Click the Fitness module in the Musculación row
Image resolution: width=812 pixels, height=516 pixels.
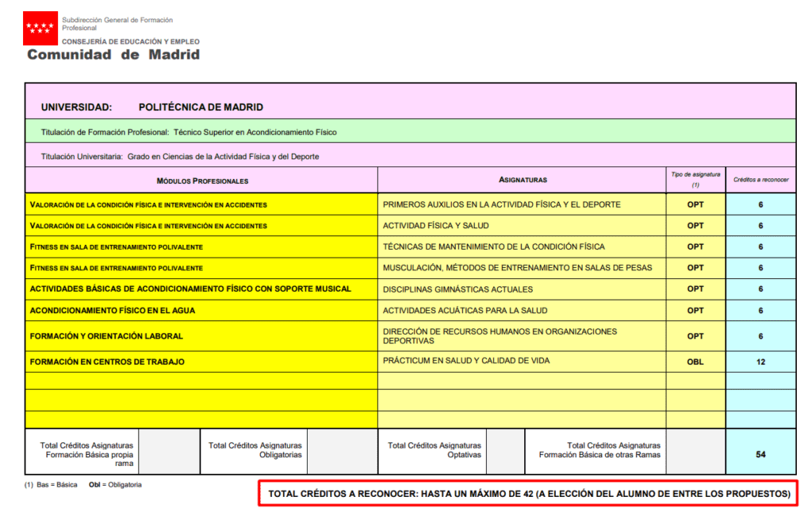tap(117, 268)
